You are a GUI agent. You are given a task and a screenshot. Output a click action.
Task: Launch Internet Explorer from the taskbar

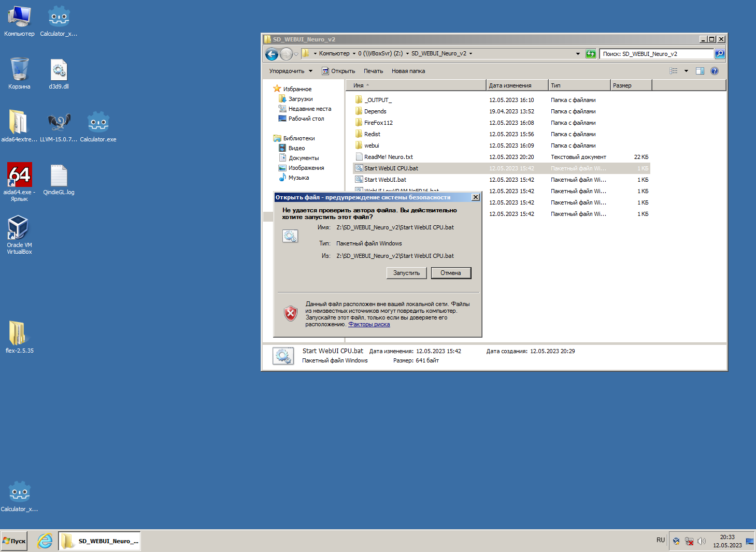coord(45,541)
